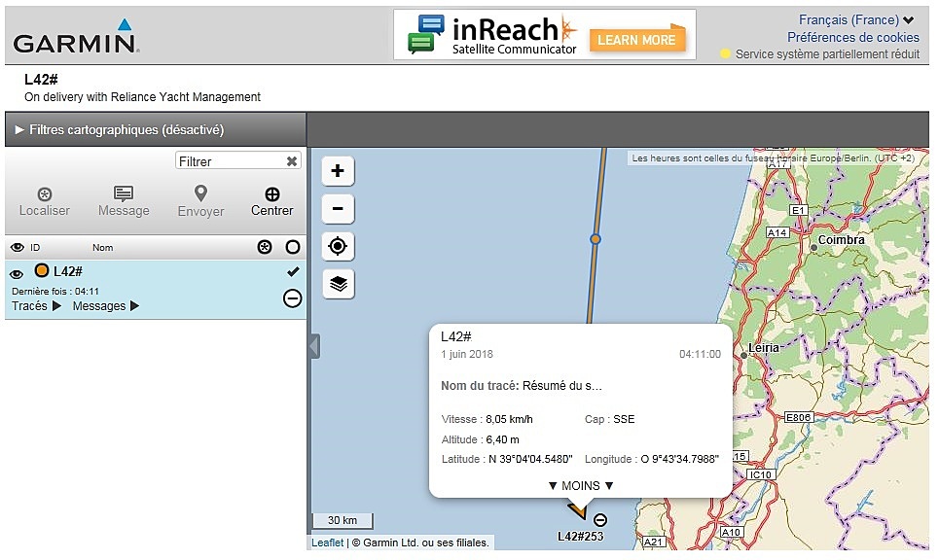The image size is (939, 560).
Task: Click the © Garmin Ltd. ou ses filiales text
Action: point(420,542)
